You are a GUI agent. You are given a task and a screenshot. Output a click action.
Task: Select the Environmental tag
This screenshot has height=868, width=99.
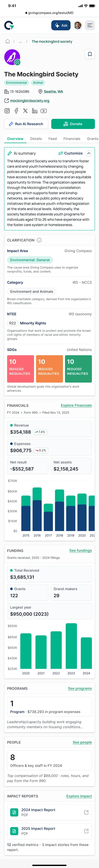(16, 83)
